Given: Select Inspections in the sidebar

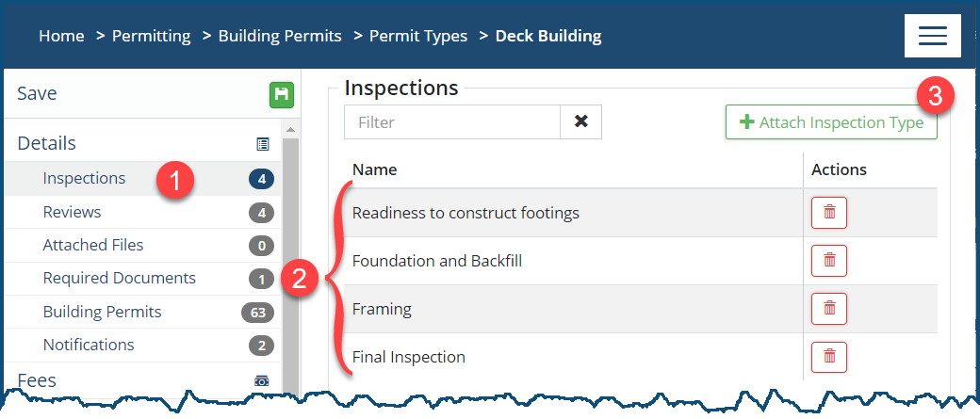Looking at the screenshot, I should [x=84, y=178].
